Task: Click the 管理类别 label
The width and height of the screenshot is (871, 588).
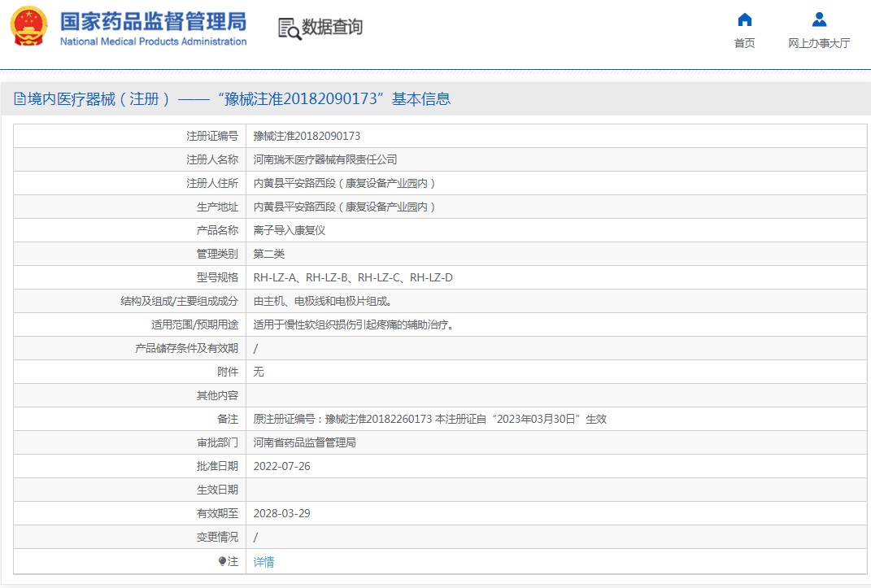Action: tap(217, 255)
